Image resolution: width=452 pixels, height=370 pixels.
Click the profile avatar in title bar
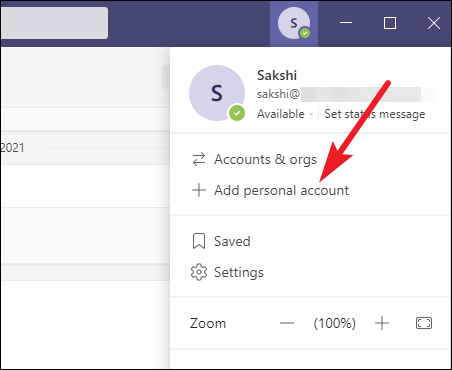tap(294, 23)
